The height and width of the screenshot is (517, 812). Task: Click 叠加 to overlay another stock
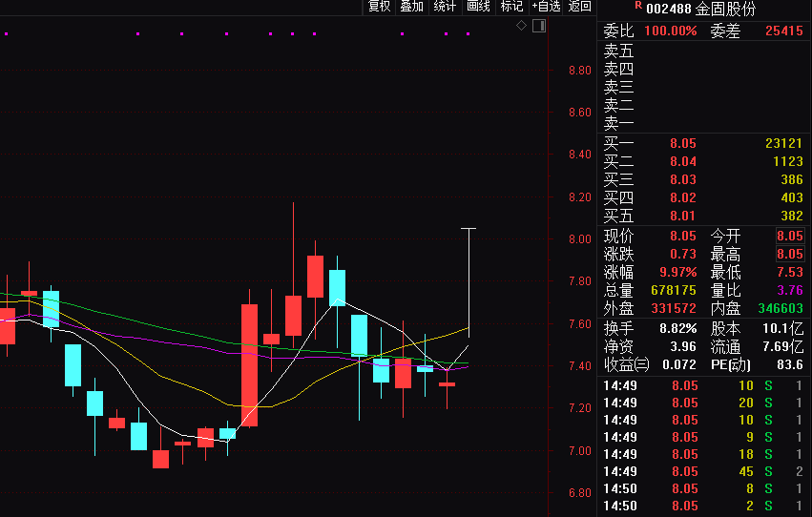[411, 7]
